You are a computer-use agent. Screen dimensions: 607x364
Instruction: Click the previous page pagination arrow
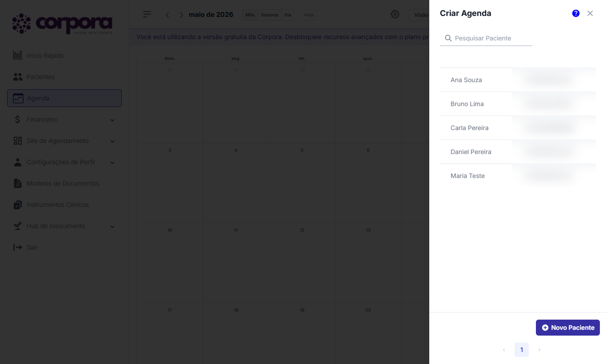[504, 350]
